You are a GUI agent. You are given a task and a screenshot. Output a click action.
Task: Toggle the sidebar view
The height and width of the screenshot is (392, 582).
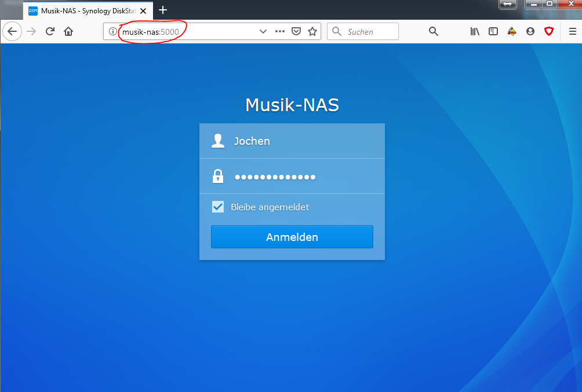pyautogui.click(x=493, y=31)
